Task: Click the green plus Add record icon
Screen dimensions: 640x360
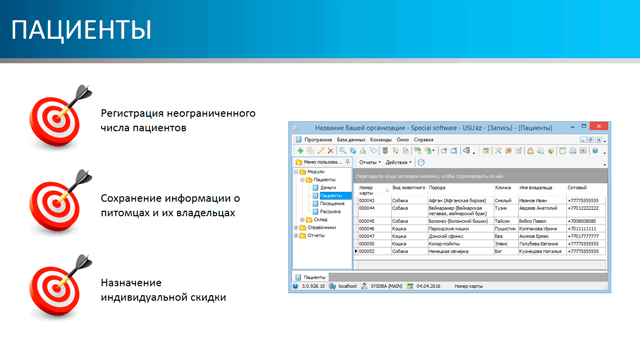Action: [x=300, y=151]
